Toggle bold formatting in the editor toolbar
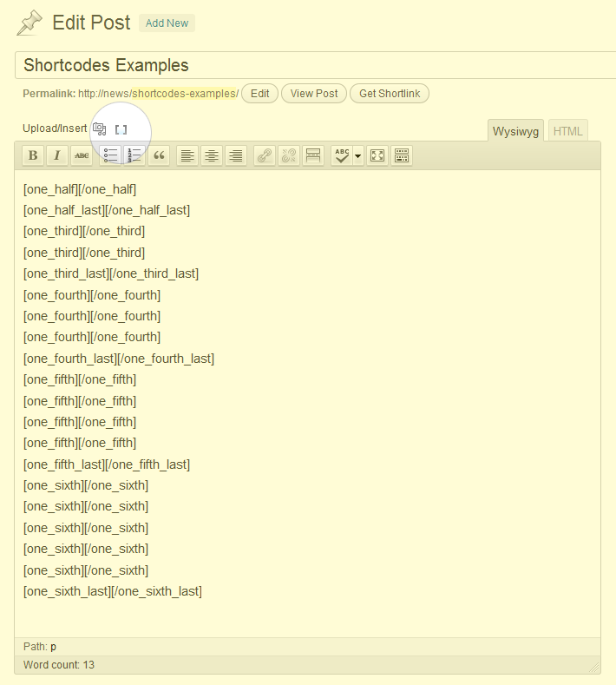This screenshot has width=616, height=685. [x=33, y=155]
